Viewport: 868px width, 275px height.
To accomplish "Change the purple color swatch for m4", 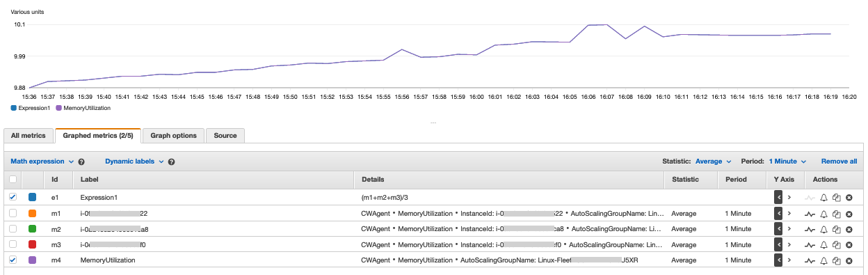I will point(32,260).
